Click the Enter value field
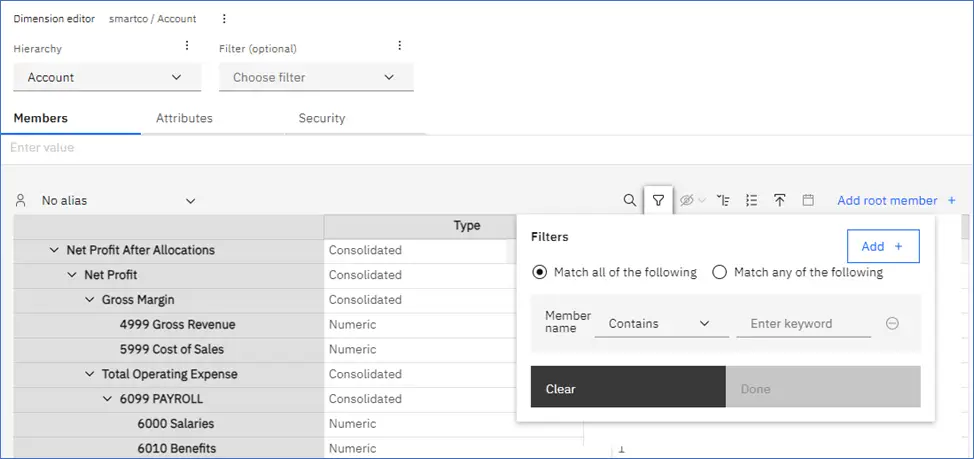This screenshot has height=459, width=974. 487,148
